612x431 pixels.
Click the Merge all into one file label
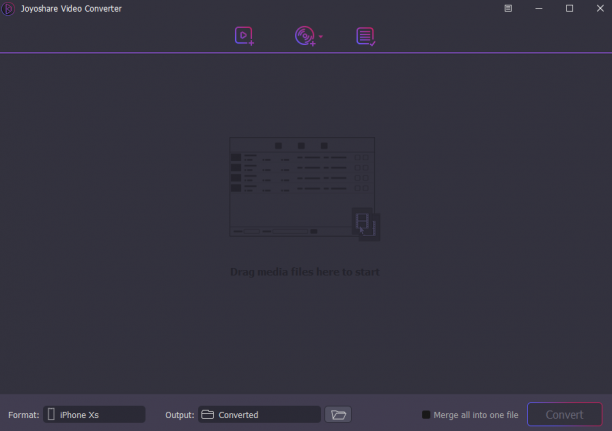(476, 415)
